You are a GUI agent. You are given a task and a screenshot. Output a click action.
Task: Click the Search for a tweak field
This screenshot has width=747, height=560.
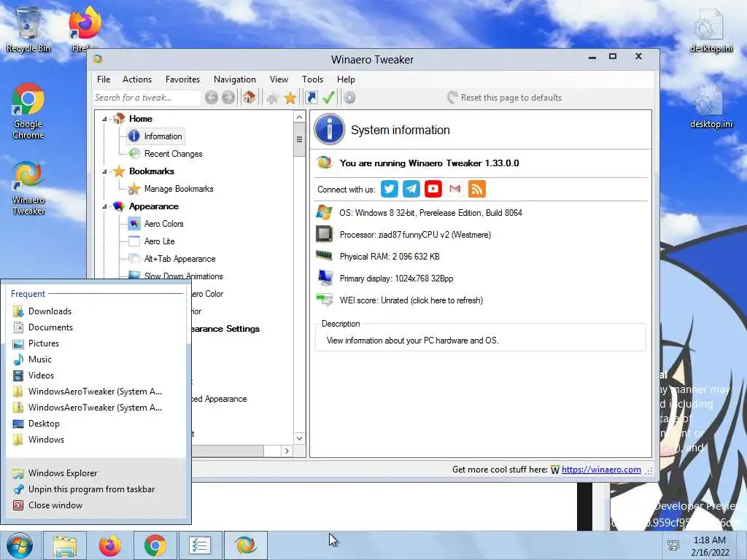pos(147,98)
